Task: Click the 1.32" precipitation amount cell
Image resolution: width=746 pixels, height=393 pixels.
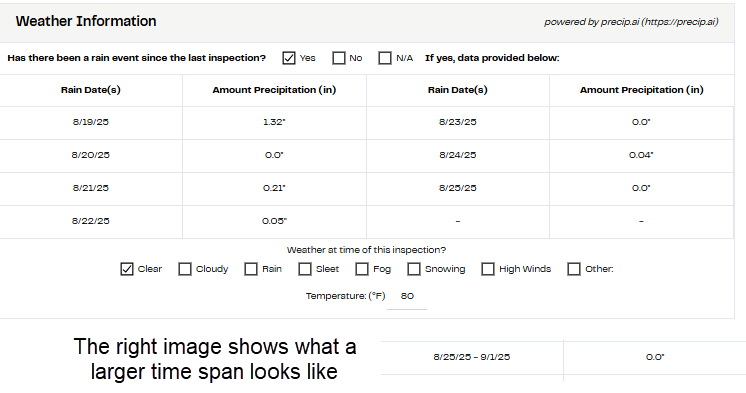Action: point(275,122)
